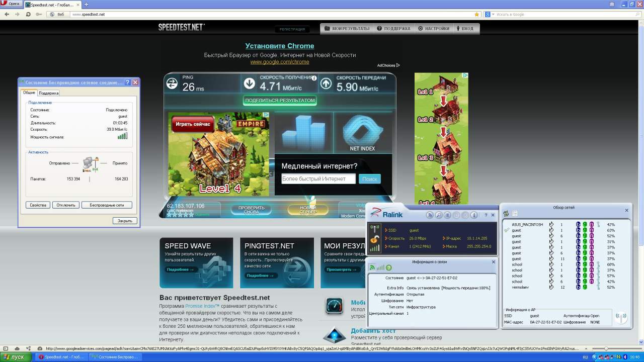Click Ralink help question mark
Image resolution: width=644 pixels, height=362 pixels.
pos(486,215)
